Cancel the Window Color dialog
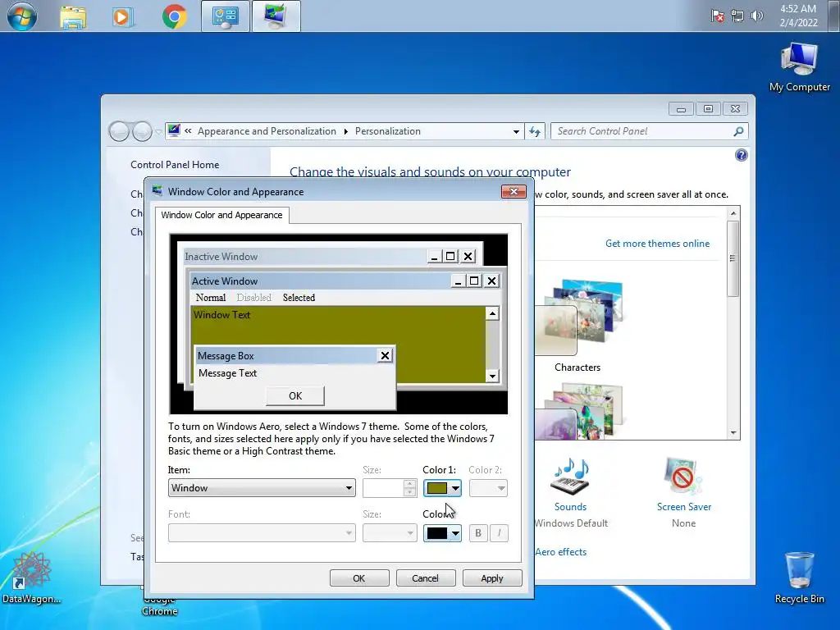 pyautogui.click(x=426, y=578)
